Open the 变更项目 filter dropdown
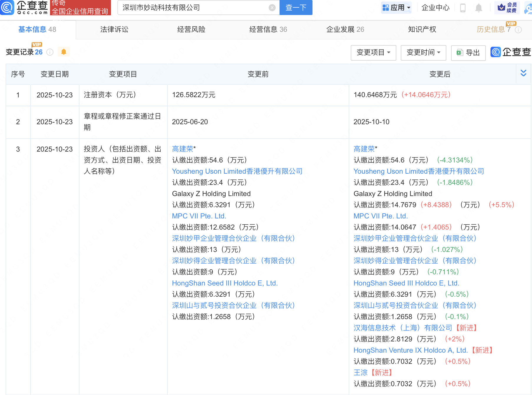Image resolution: width=532 pixels, height=395 pixels. 373,53
